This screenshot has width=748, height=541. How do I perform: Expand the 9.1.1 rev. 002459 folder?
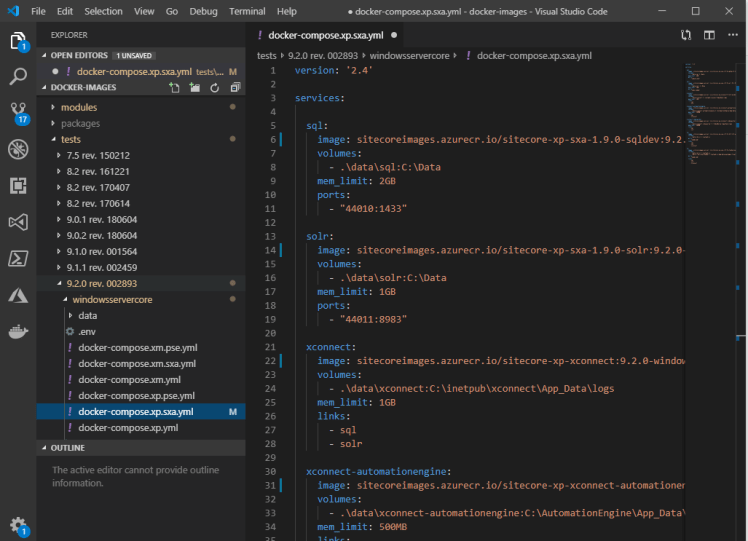pos(100,268)
